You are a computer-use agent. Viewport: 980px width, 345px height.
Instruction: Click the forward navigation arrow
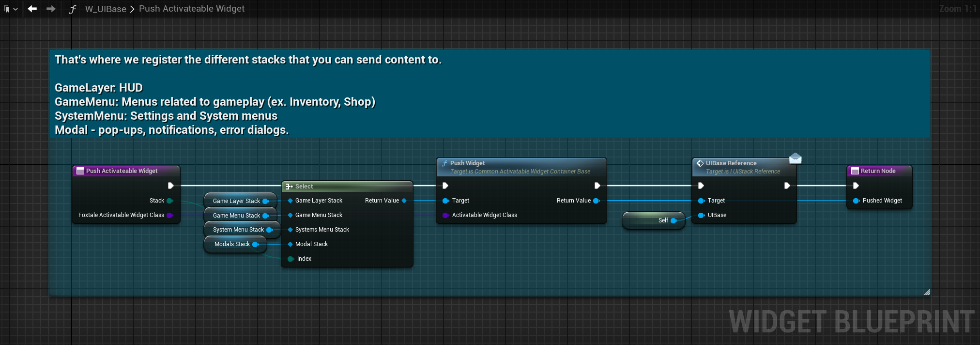[x=51, y=9]
